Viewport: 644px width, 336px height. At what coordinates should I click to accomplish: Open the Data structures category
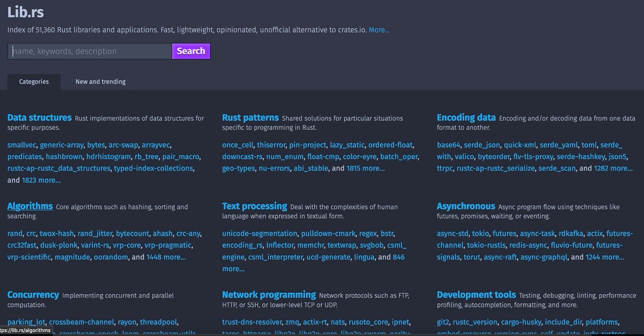point(39,118)
